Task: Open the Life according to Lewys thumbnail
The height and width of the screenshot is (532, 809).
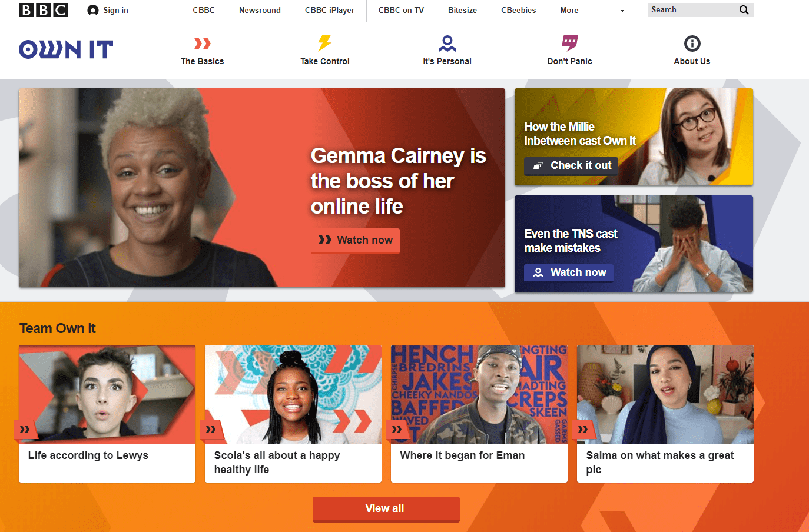Action: pyautogui.click(x=107, y=394)
